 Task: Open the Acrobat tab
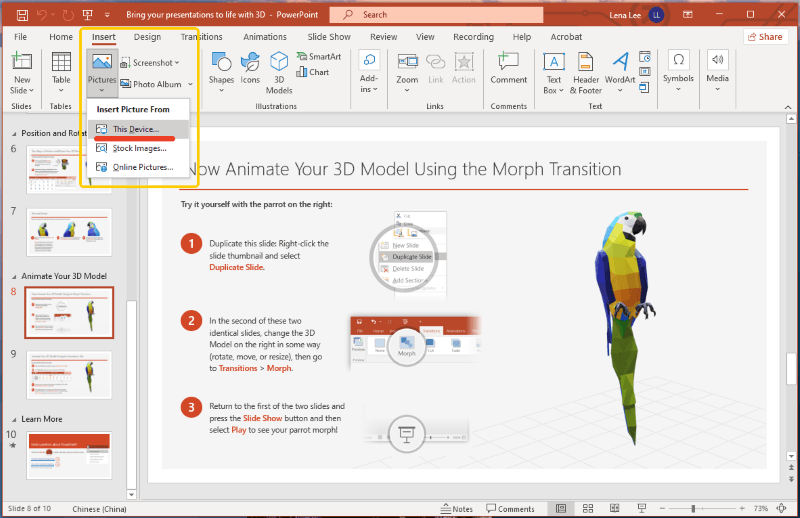pos(566,37)
